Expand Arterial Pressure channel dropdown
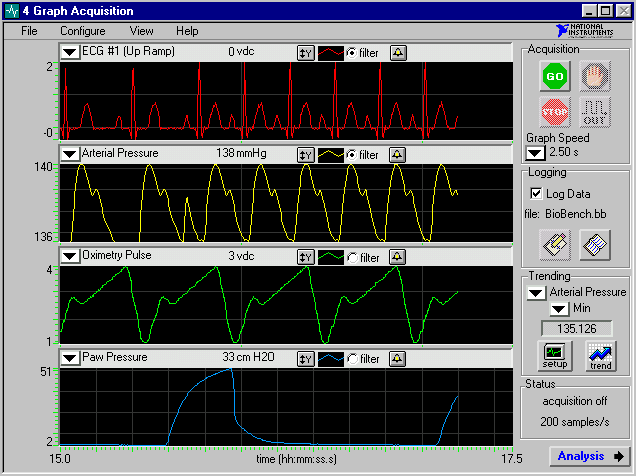636x476 pixels. point(70,154)
